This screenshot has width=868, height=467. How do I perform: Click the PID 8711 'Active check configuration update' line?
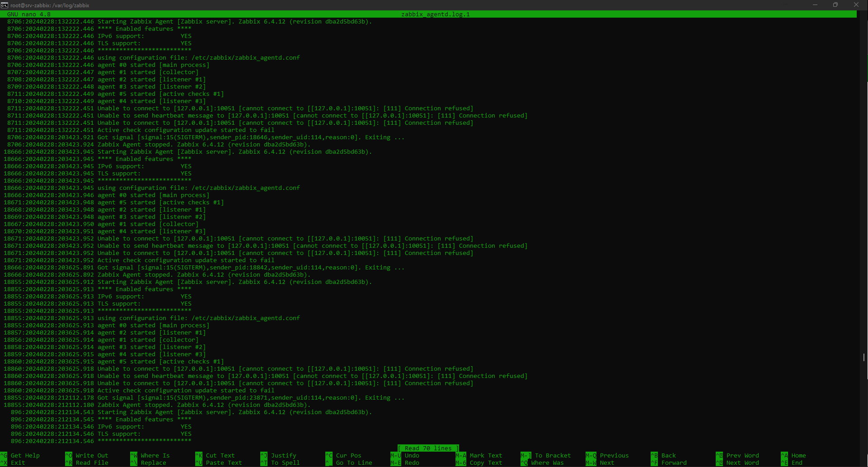tap(141, 130)
